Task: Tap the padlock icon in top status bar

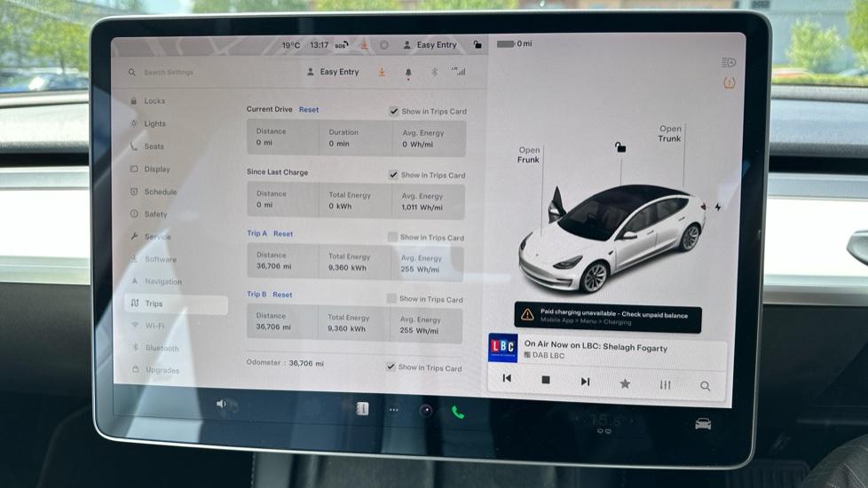Action: pyautogui.click(x=477, y=44)
